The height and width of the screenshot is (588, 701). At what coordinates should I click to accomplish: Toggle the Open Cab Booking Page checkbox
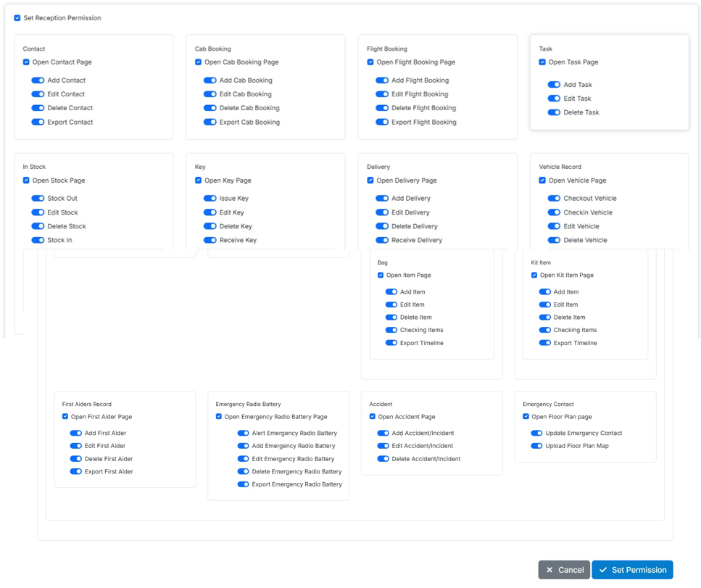[198, 62]
